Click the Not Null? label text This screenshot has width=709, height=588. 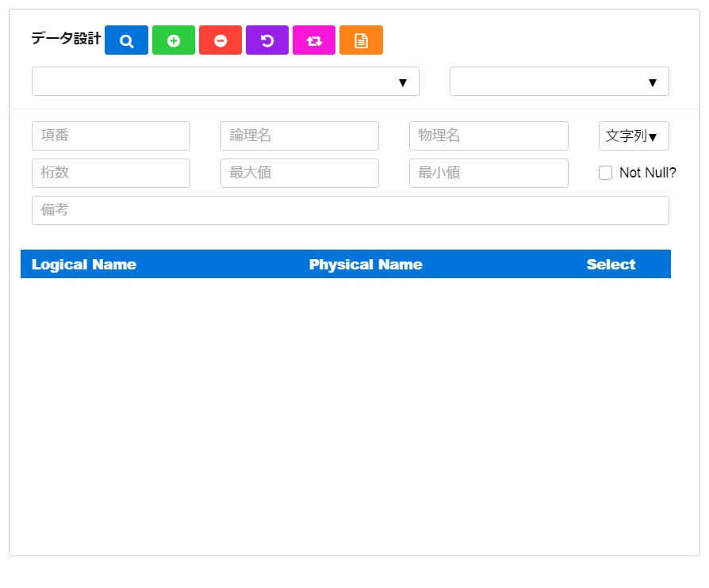647,173
